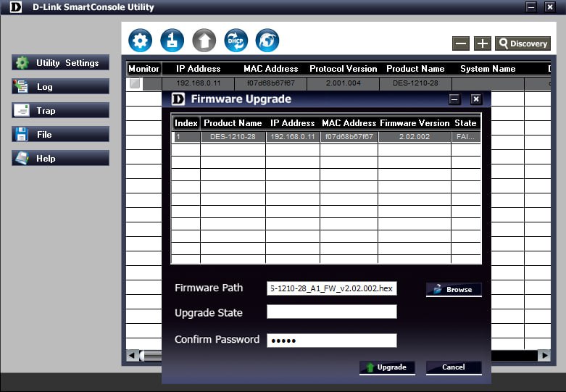Click the firmware upgrade arrow toolbar icon
The height and width of the screenshot is (392, 566).
(x=204, y=41)
